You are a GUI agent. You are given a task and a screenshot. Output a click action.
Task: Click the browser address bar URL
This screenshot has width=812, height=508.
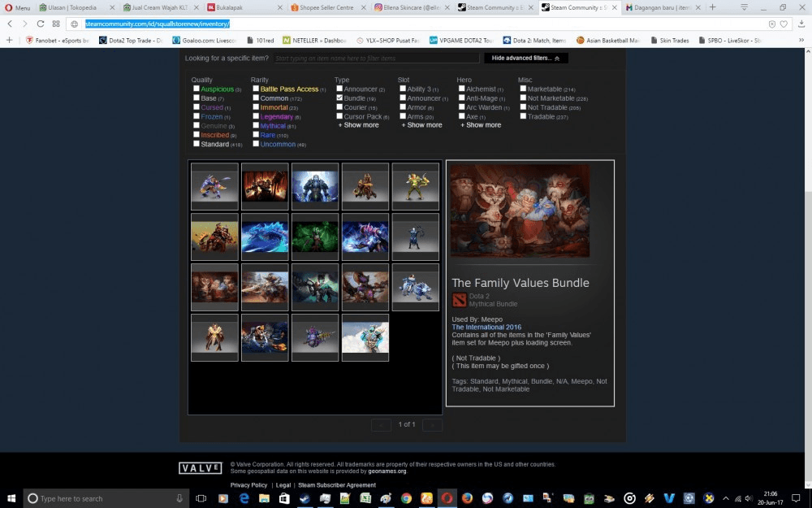tap(157, 24)
